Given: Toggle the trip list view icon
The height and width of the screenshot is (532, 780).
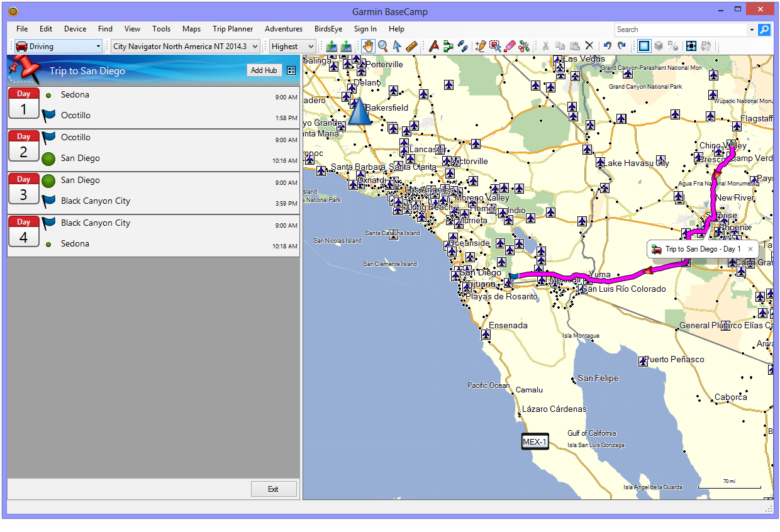Looking at the screenshot, I should 291,70.
